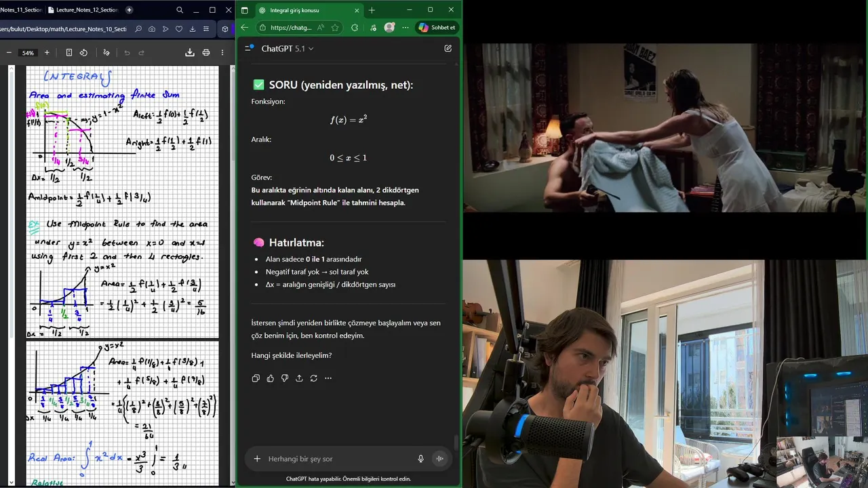Share the ChatGPT response

coord(299,378)
